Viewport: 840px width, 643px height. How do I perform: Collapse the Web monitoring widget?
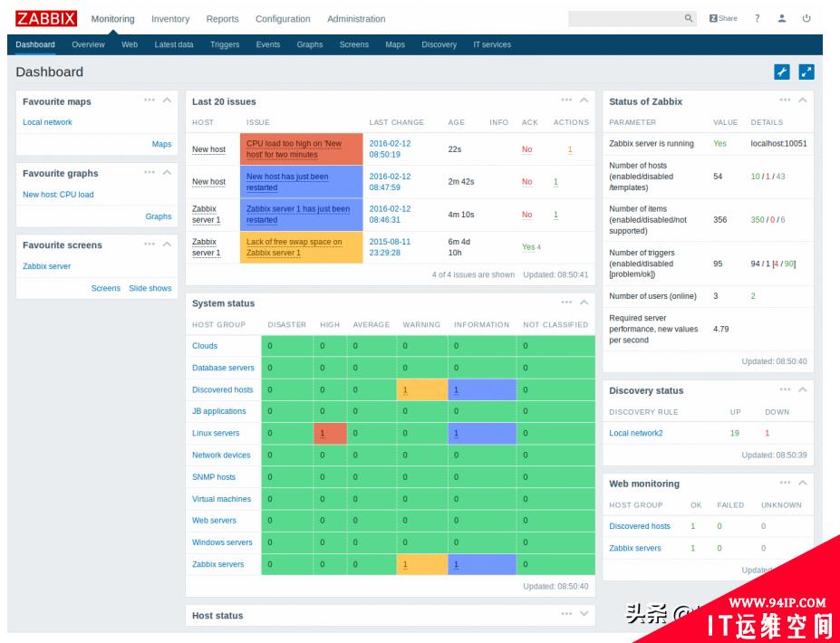pos(803,483)
